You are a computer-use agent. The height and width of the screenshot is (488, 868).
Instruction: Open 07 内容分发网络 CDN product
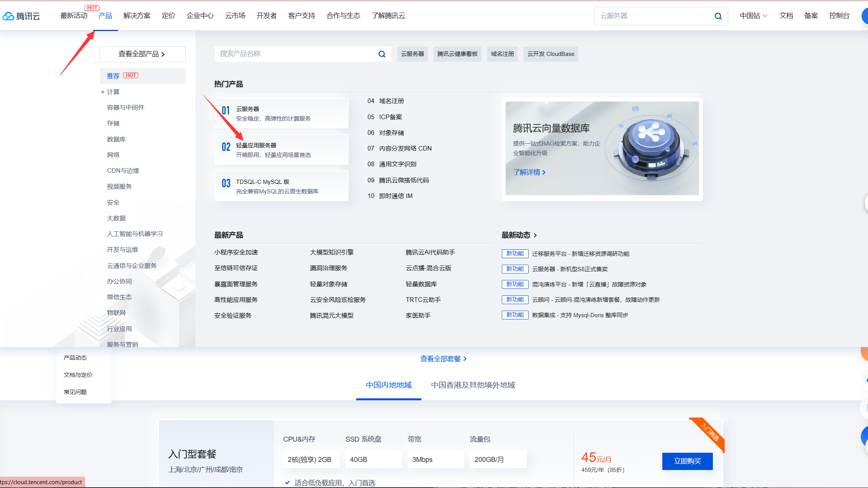[400, 149]
